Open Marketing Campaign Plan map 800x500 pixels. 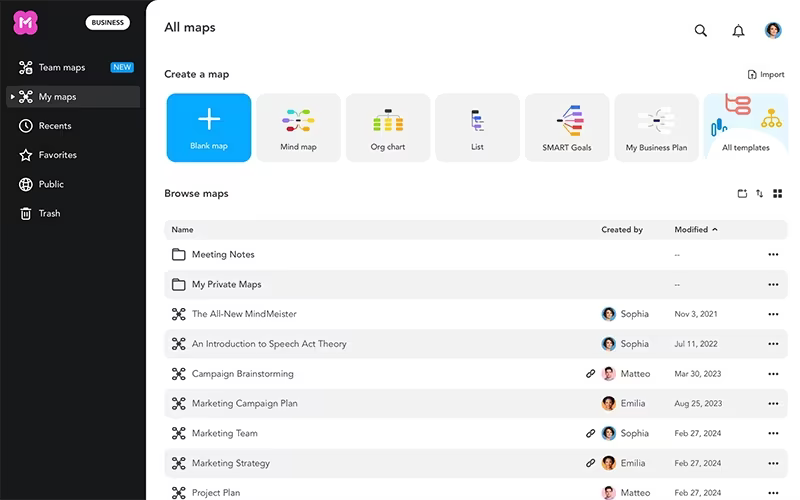(244, 403)
